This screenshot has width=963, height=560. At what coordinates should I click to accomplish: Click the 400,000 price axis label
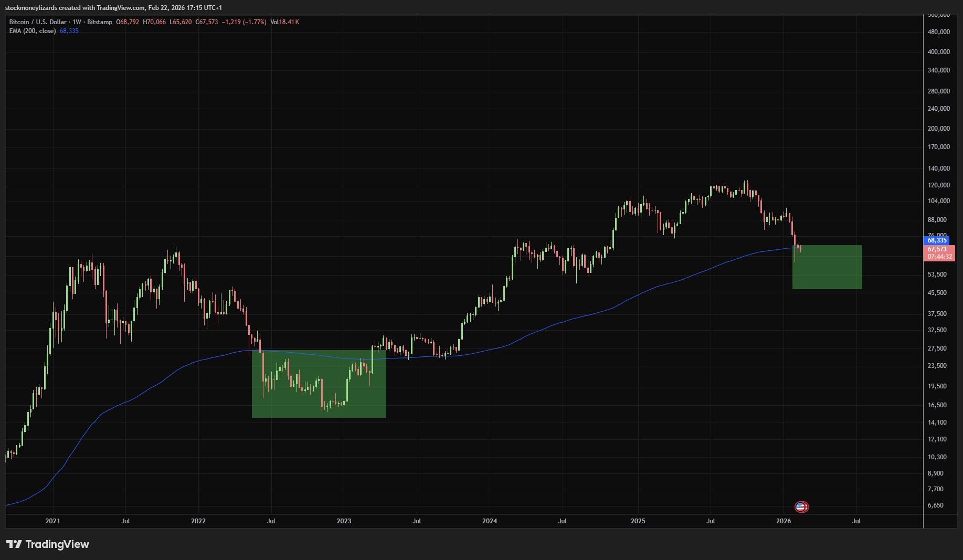point(939,52)
